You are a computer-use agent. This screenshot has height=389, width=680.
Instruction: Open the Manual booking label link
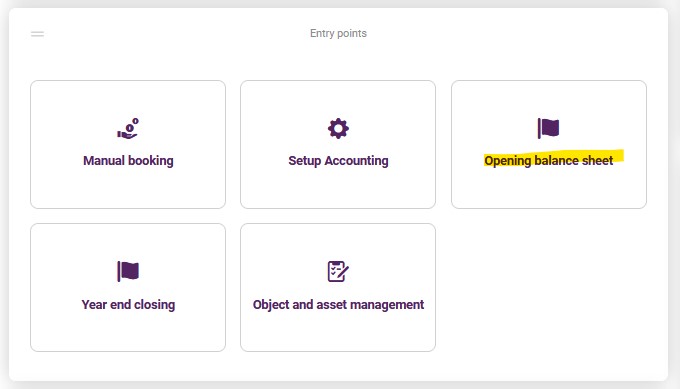click(128, 161)
